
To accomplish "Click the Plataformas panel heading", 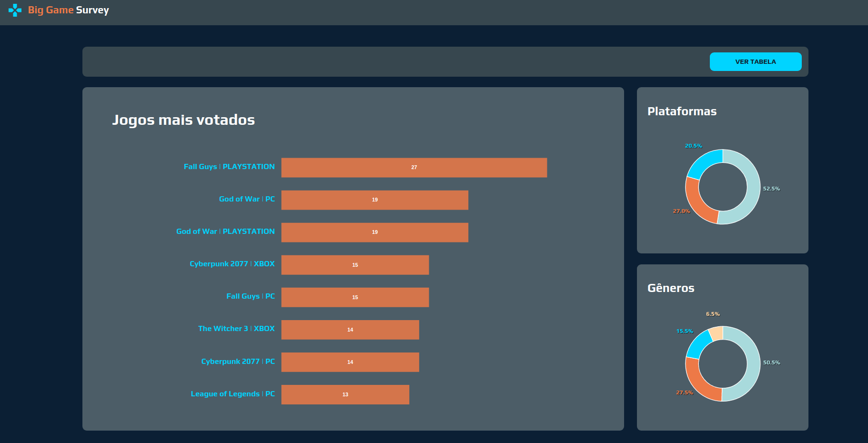I will pos(682,111).
